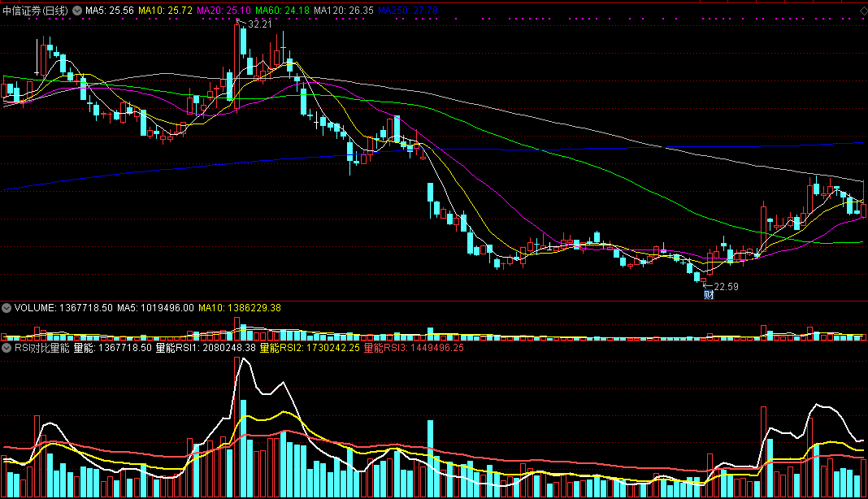The height and width of the screenshot is (499, 868).
Task: Click volume MA5: 1019496.00 label
Action: 155,308
